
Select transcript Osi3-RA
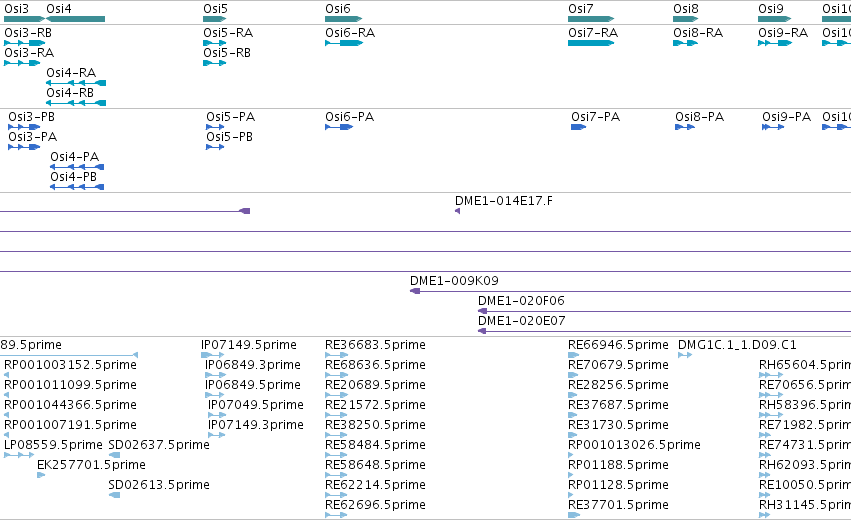tap(22, 63)
